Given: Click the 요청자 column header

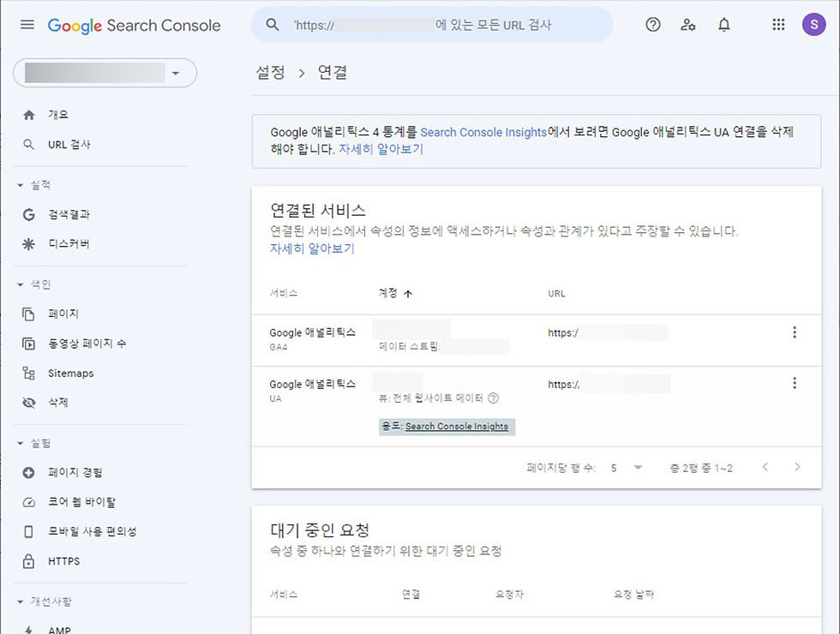Looking at the screenshot, I should 509,595.
